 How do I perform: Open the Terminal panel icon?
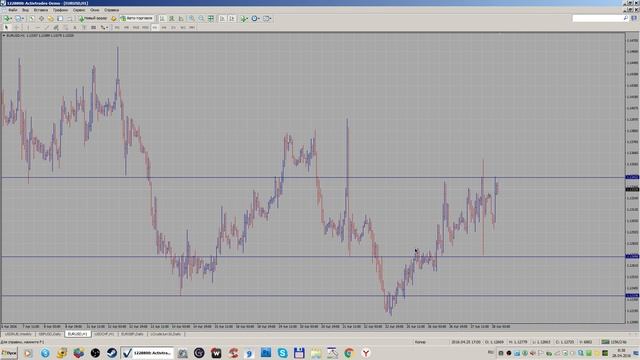pos(60,18)
